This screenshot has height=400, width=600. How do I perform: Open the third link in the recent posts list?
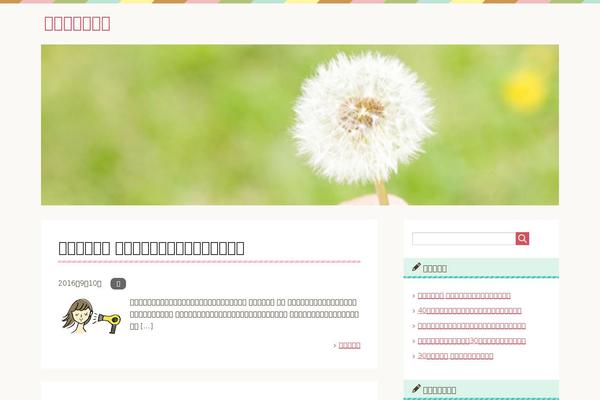click(471, 326)
